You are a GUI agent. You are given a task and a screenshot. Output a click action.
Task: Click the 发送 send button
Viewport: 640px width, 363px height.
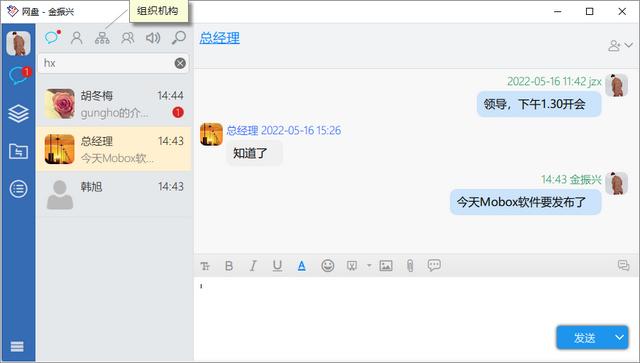pos(584,338)
